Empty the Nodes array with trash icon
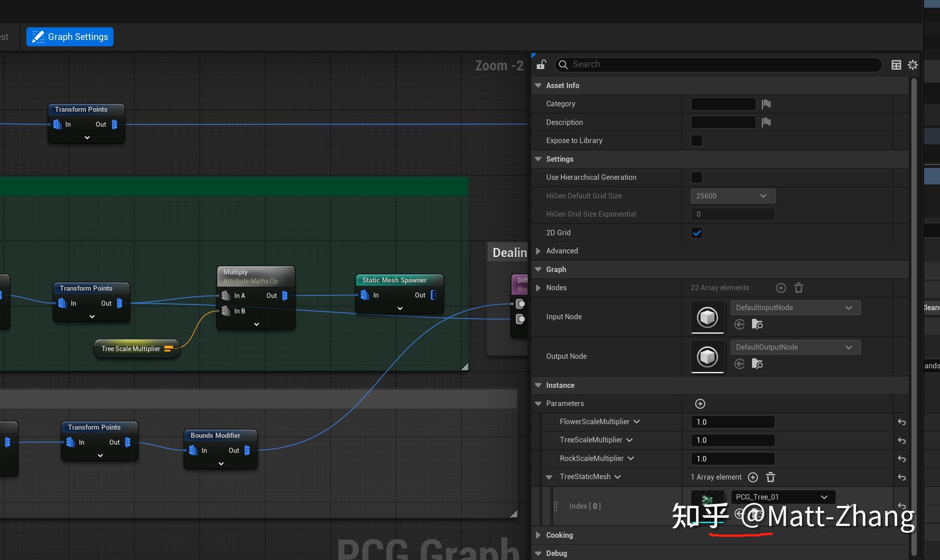The height and width of the screenshot is (560, 940). (798, 288)
